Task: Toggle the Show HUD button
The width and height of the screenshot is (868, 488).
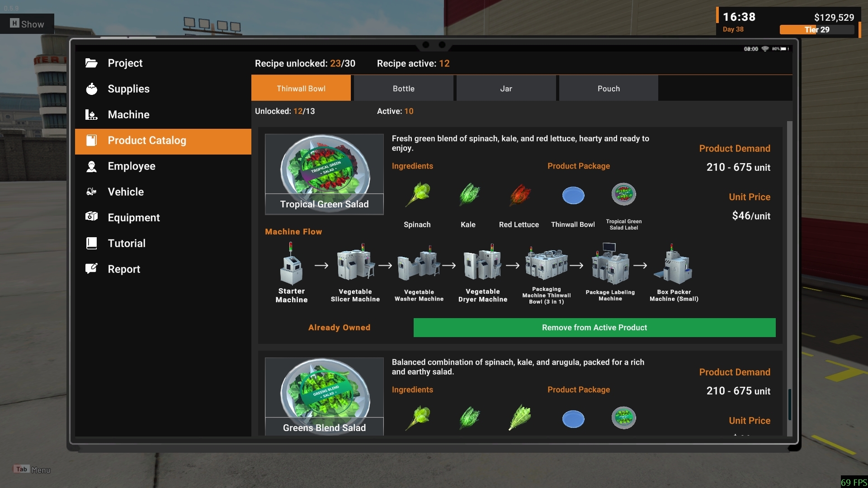Action: (27, 24)
